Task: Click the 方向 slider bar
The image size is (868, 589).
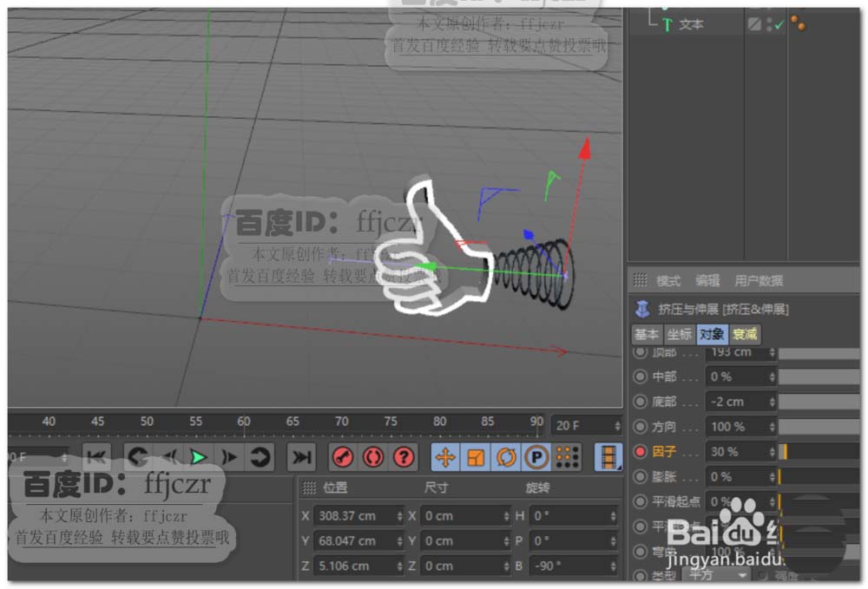Action: (x=819, y=427)
